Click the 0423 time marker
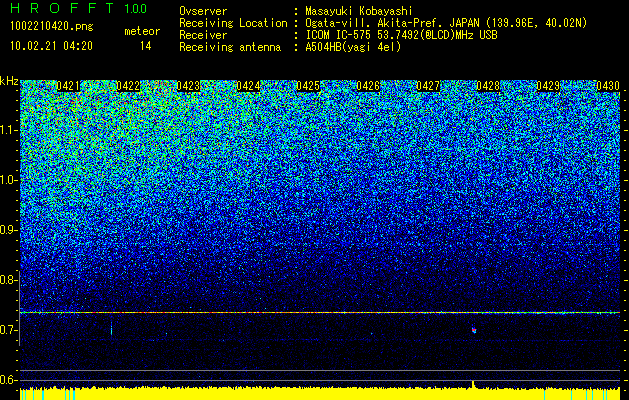 (x=188, y=86)
